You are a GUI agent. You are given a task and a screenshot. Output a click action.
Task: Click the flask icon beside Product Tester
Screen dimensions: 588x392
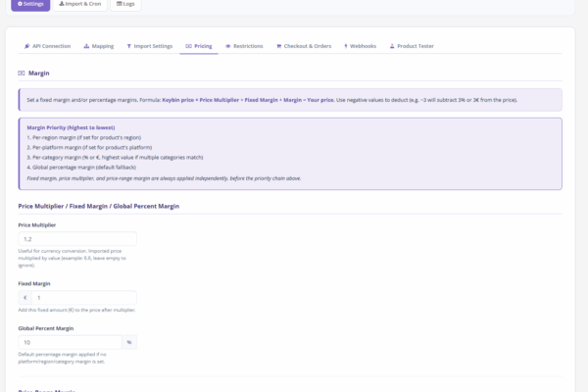[392, 46]
